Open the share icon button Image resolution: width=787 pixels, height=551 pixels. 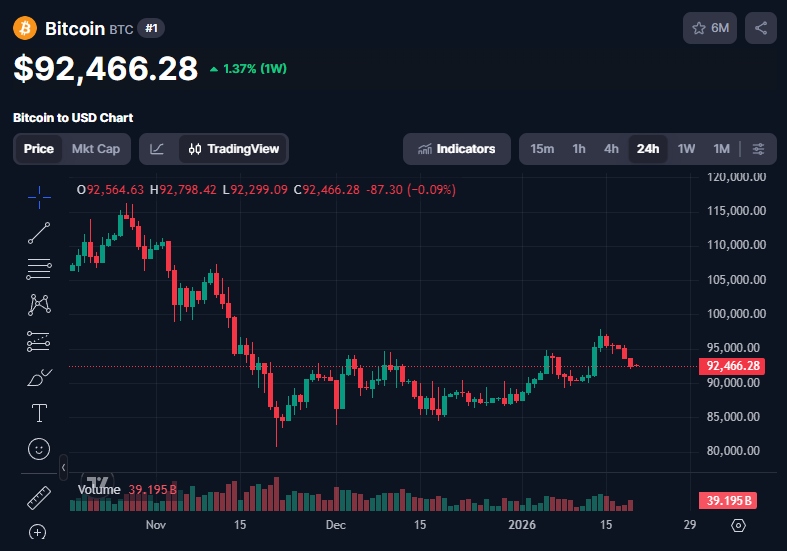tap(760, 28)
